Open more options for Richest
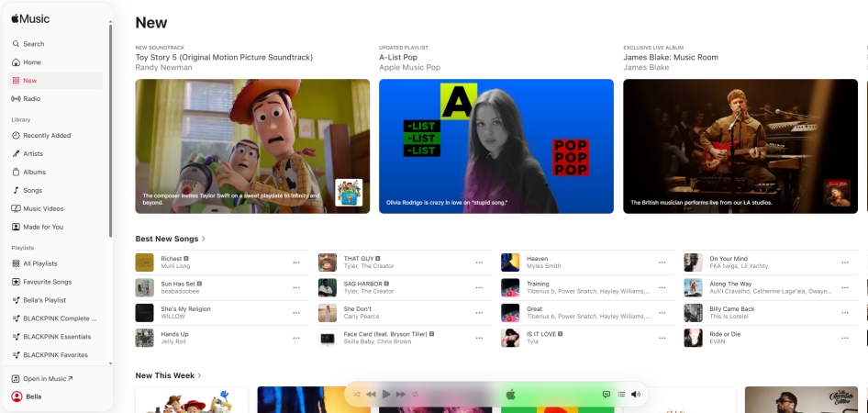 (296, 262)
